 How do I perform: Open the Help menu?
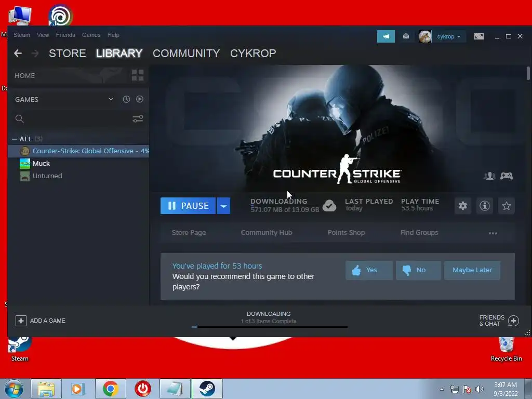point(113,35)
